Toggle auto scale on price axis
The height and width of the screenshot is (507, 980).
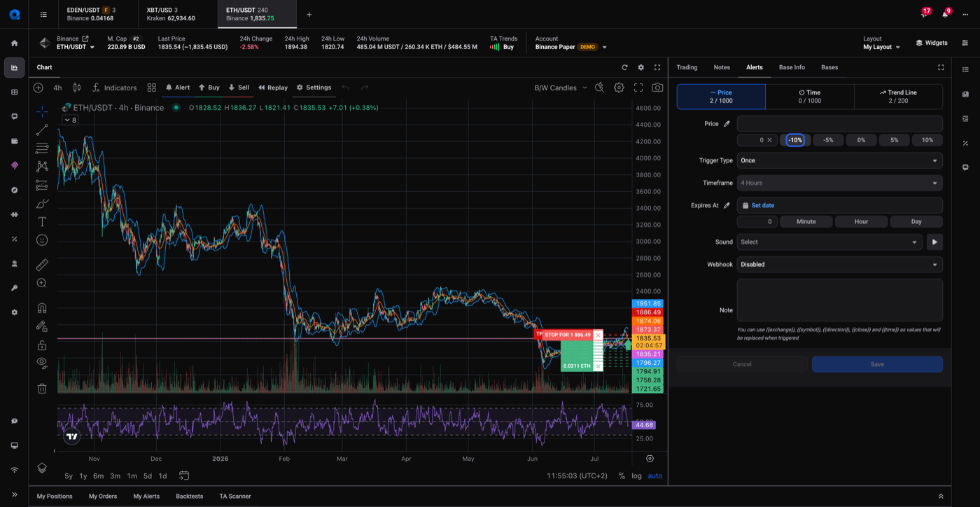tap(655, 475)
